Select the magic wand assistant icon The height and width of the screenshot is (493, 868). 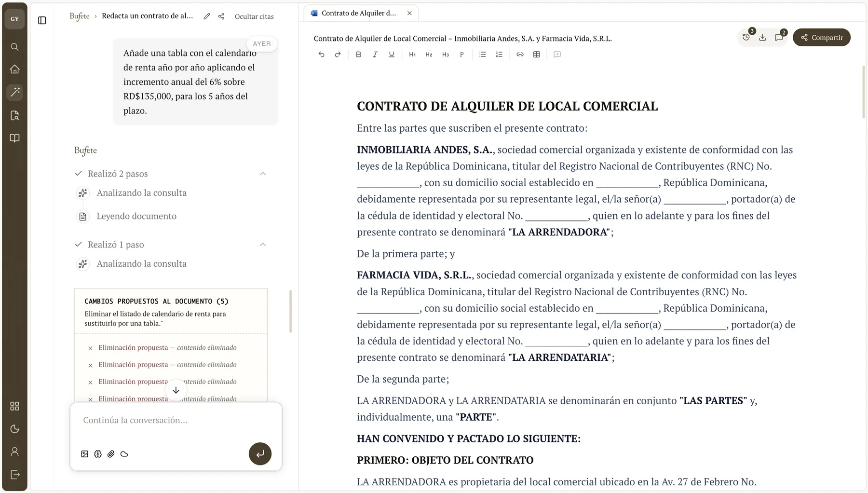click(x=14, y=92)
